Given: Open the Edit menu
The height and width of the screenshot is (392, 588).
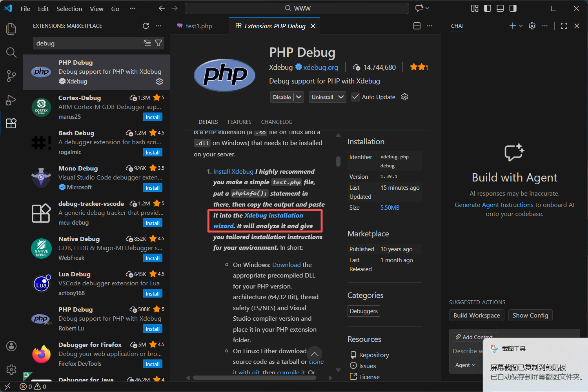Looking at the screenshot, I should (x=44, y=9).
